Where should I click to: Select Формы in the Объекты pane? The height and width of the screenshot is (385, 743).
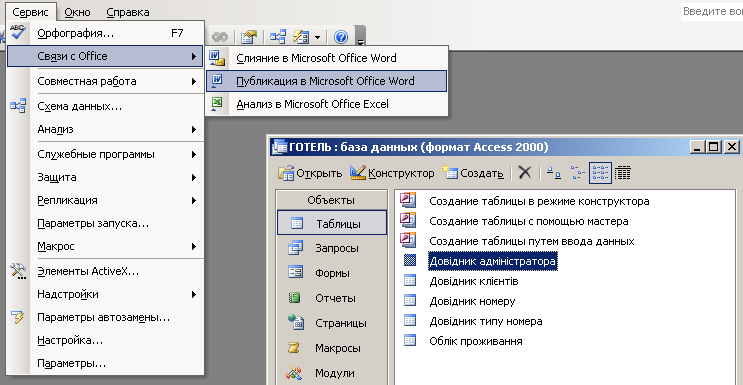coord(332,273)
